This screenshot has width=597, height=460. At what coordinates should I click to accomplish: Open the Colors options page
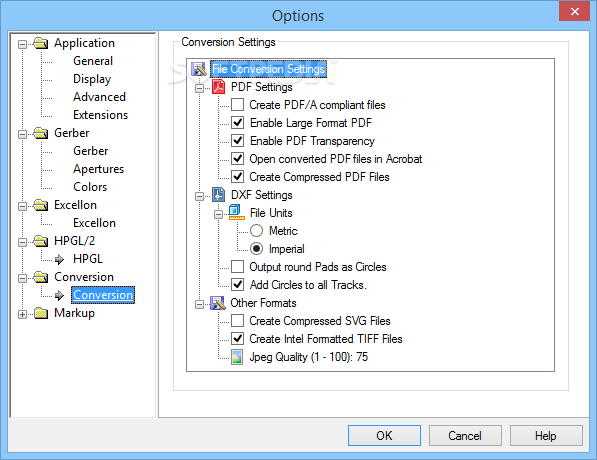pyautogui.click(x=90, y=187)
